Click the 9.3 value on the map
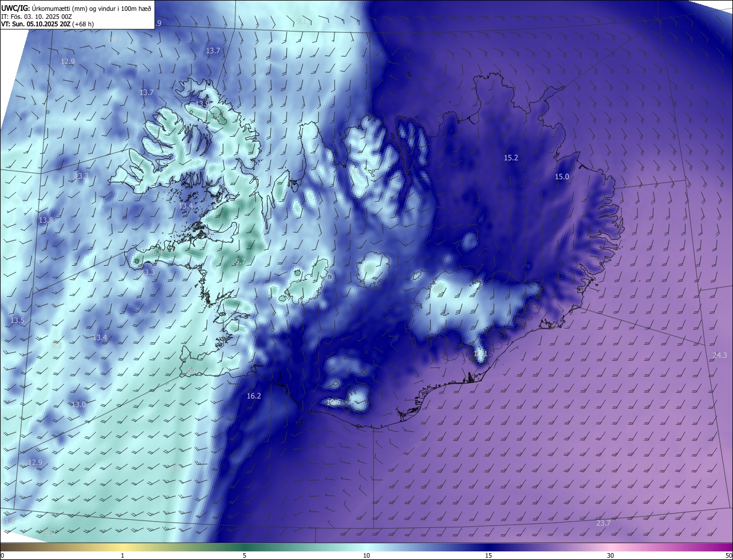The height and width of the screenshot is (560, 733). tap(56, 345)
